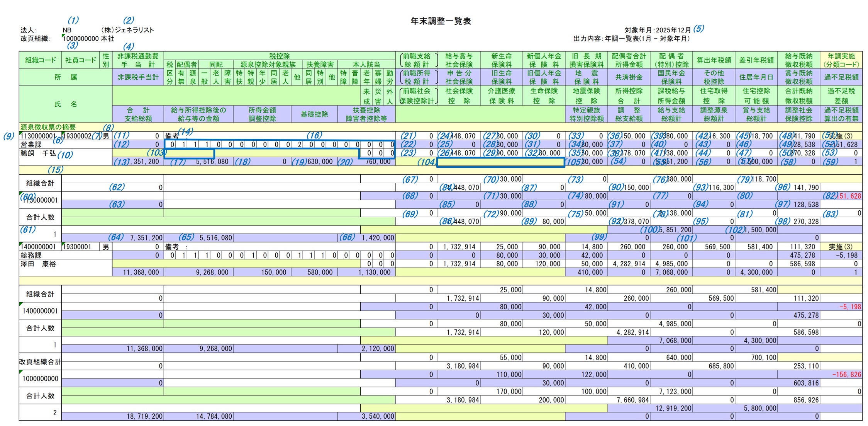Select employee name 澤田 康裕
Image resolution: width=868 pixels, height=426 pixels.
(38, 264)
